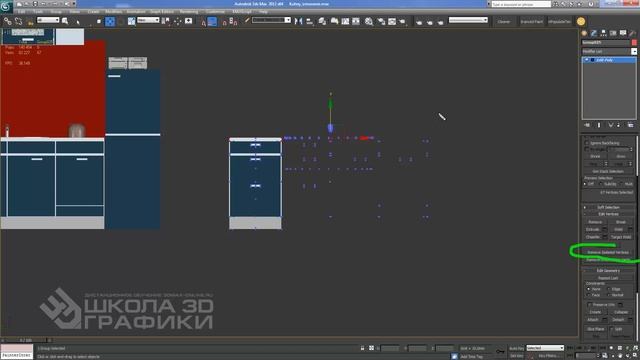Click the yellow round icon in the toolbar
The width and height of the screenshot is (640, 360).
[x=581, y=21]
